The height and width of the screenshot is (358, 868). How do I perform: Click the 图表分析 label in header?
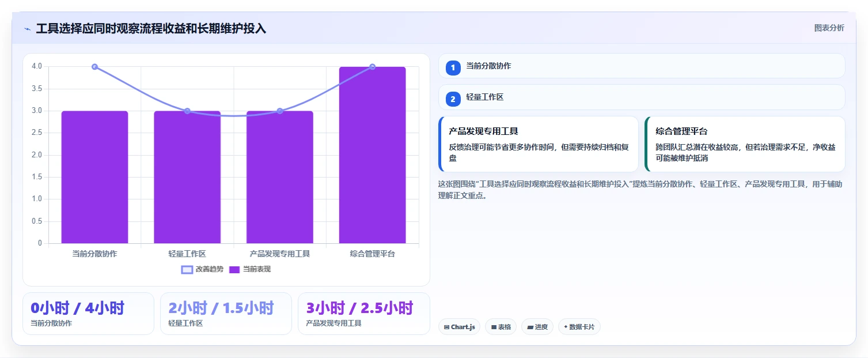pyautogui.click(x=829, y=28)
